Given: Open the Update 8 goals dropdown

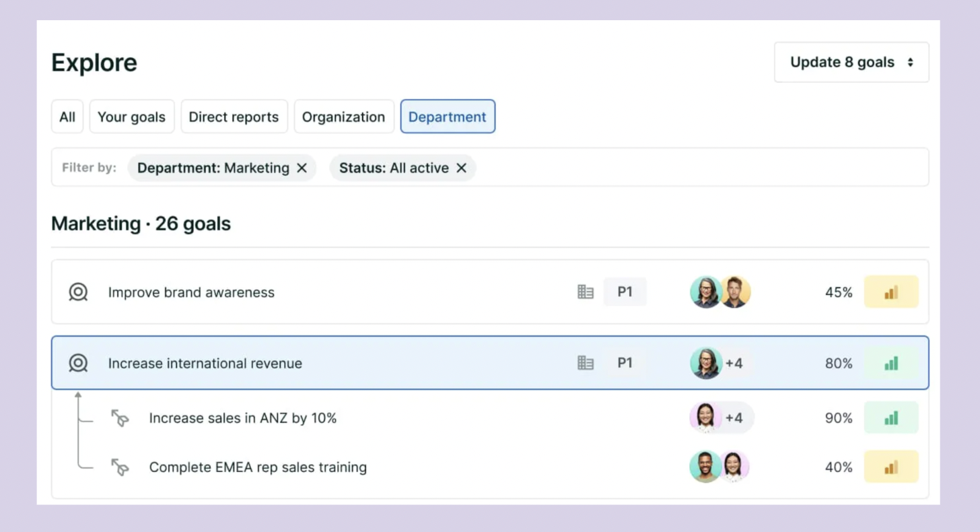Looking at the screenshot, I should tap(851, 62).
